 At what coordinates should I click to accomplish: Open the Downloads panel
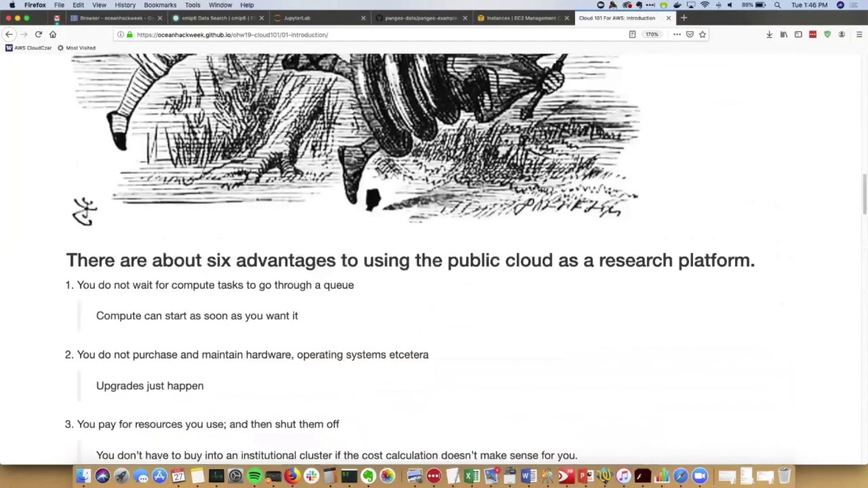pos(769,35)
